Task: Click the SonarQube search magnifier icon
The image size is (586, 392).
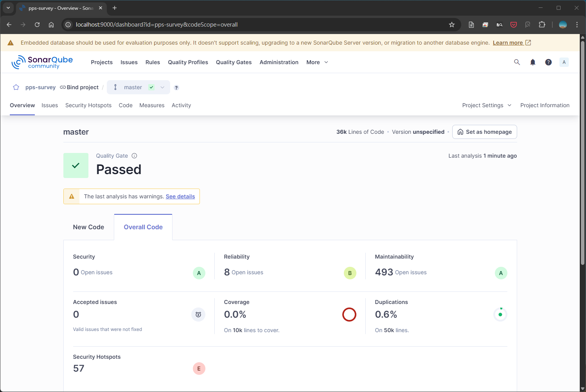Action: click(x=517, y=62)
